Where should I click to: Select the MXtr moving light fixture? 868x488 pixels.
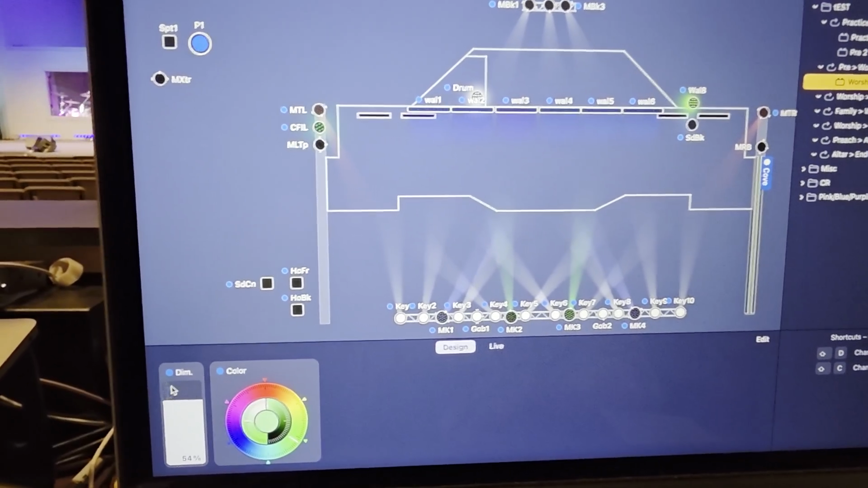click(x=160, y=79)
